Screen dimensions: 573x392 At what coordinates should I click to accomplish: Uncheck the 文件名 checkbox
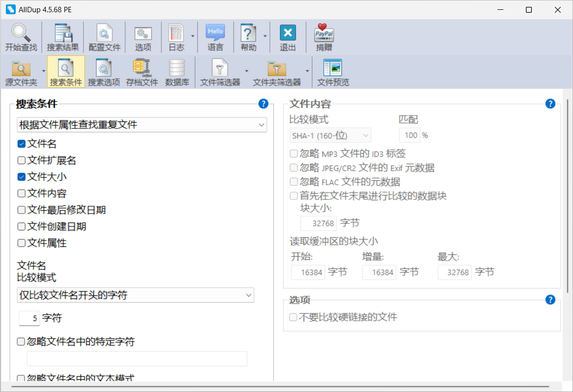(22, 144)
